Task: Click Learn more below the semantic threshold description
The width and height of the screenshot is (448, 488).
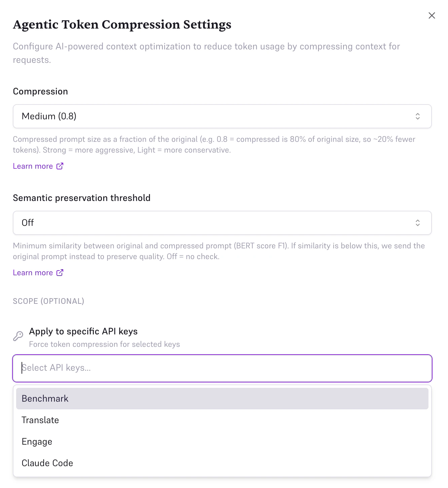Action: [x=33, y=273]
